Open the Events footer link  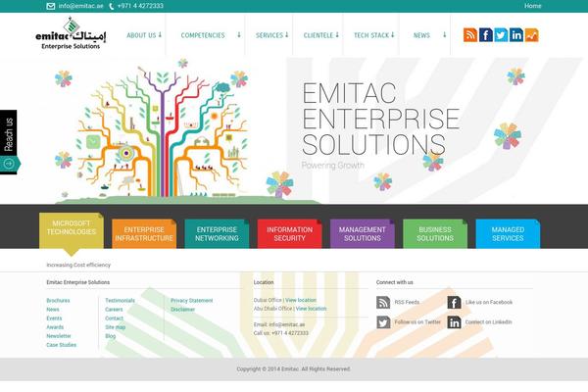(54, 318)
